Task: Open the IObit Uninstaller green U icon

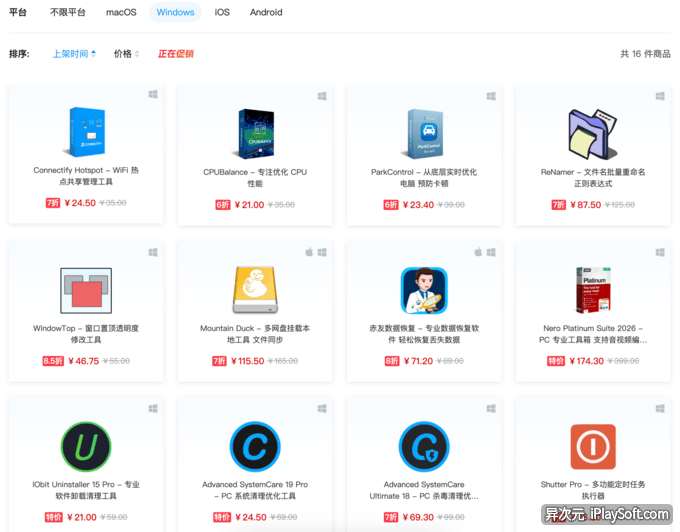Action: click(86, 447)
